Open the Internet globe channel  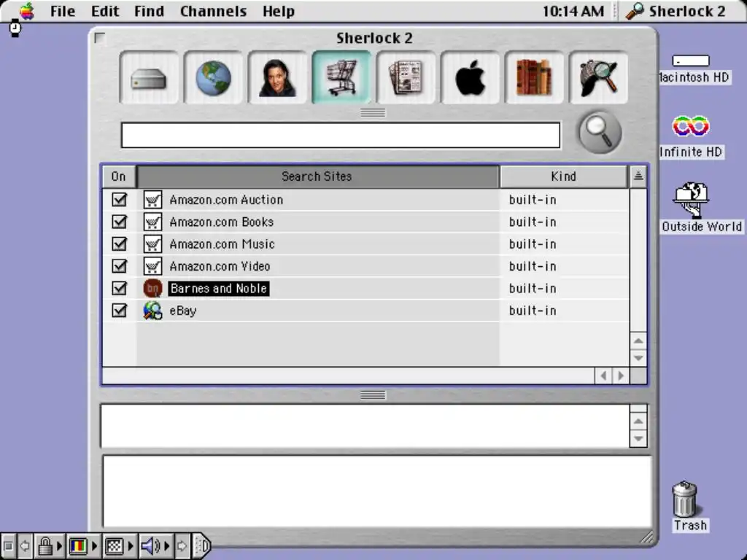214,77
